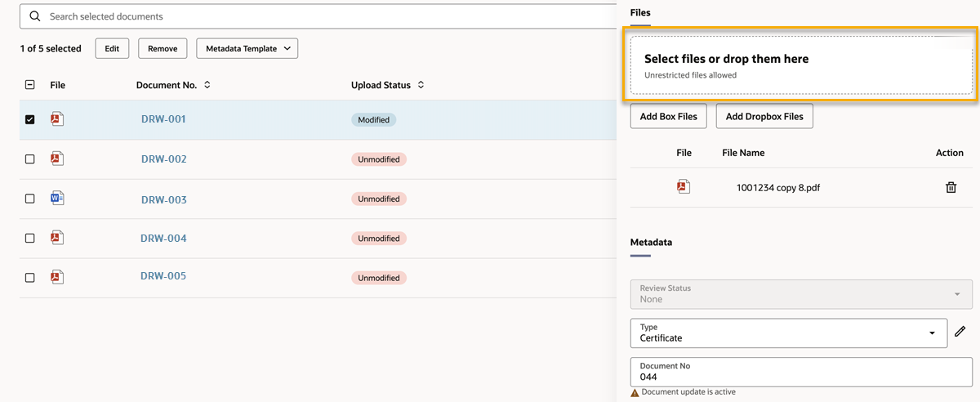Expand the Type Certificate dropdown
Image resolution: width=980 pixels, height=402 pixels.
pos(933,333)
